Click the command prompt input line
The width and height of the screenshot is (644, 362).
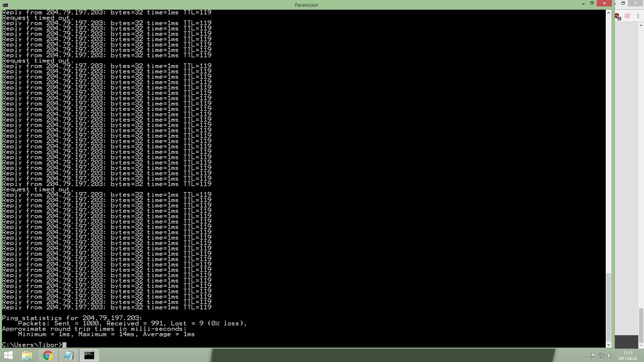[64, 345]
